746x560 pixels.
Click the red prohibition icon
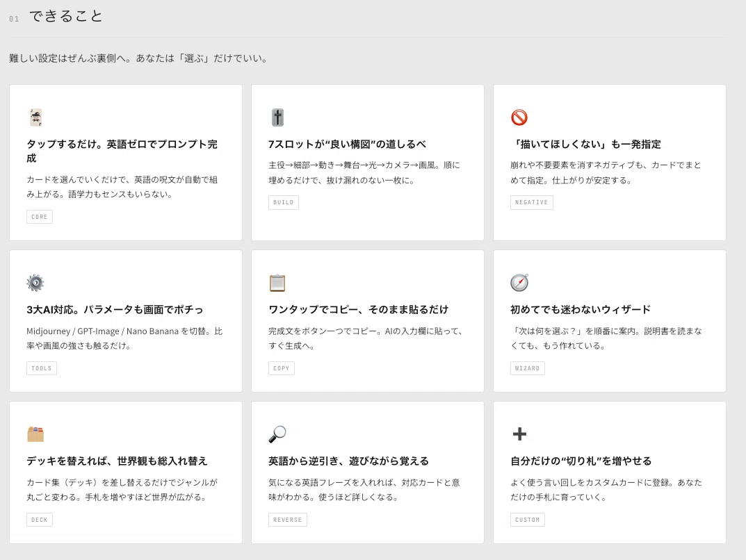[519, 117]
